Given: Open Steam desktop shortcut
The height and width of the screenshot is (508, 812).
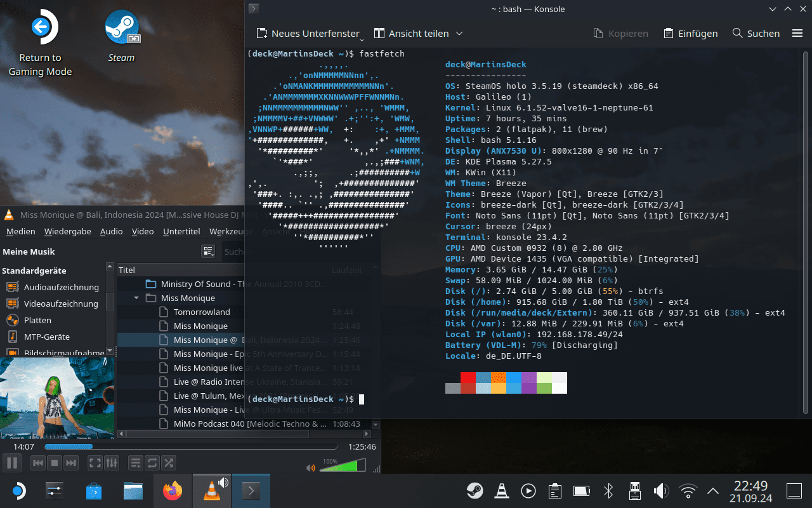Looking at the screenshot, I should pos(121,36).
